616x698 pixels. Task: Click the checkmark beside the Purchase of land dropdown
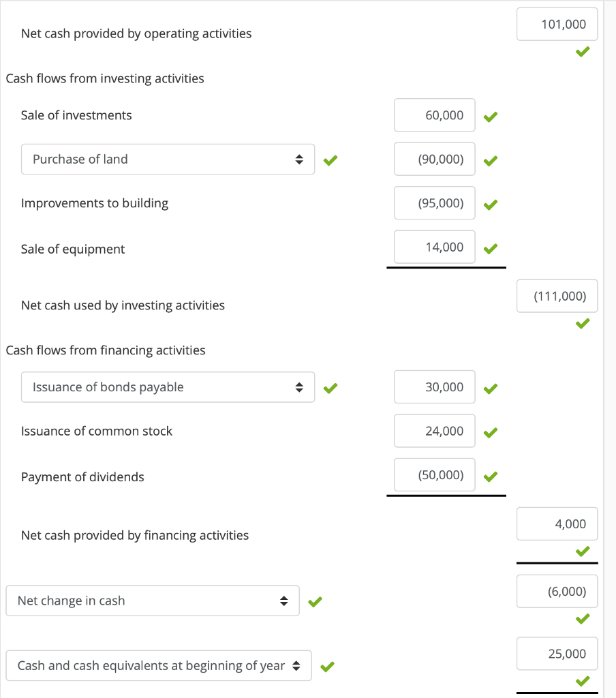(330, 160)
